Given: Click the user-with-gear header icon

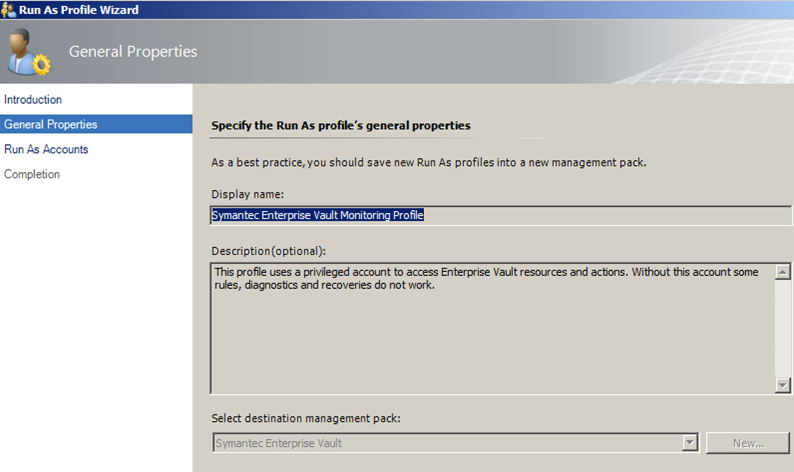Looking at the screenshot, I should (x=28, y=52).
